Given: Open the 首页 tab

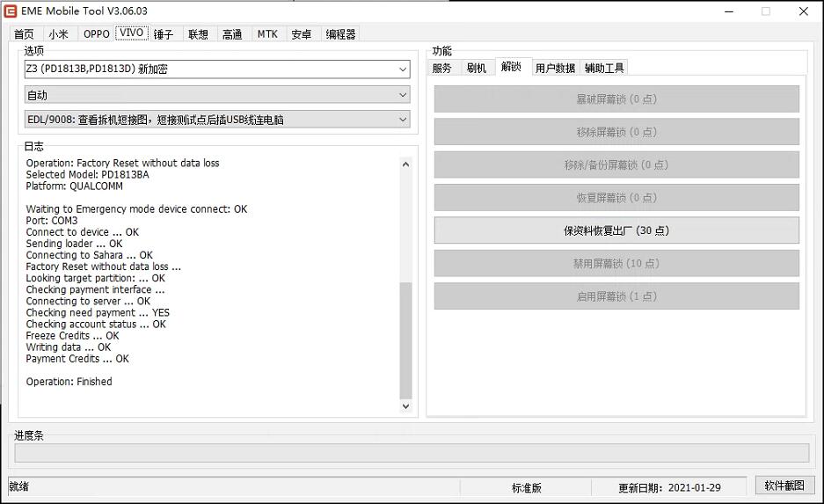Looking at the screenshot, I should [24, 34].
